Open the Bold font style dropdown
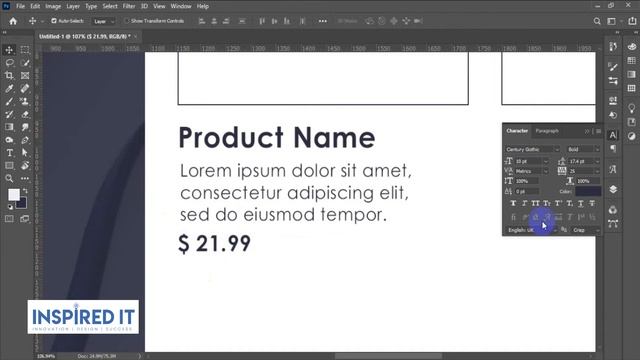Image resolution: width=640 pixels, height=360 pixels. point(583,149)
